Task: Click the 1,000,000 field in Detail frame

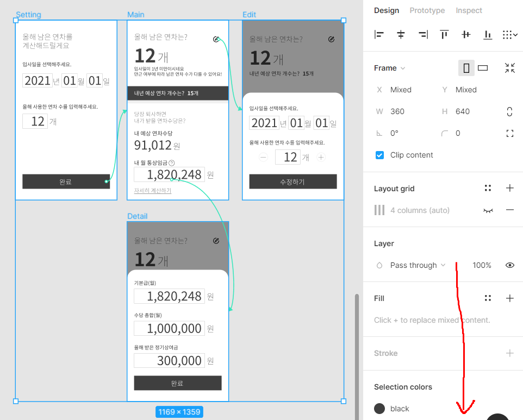Action: click(170, 328)
